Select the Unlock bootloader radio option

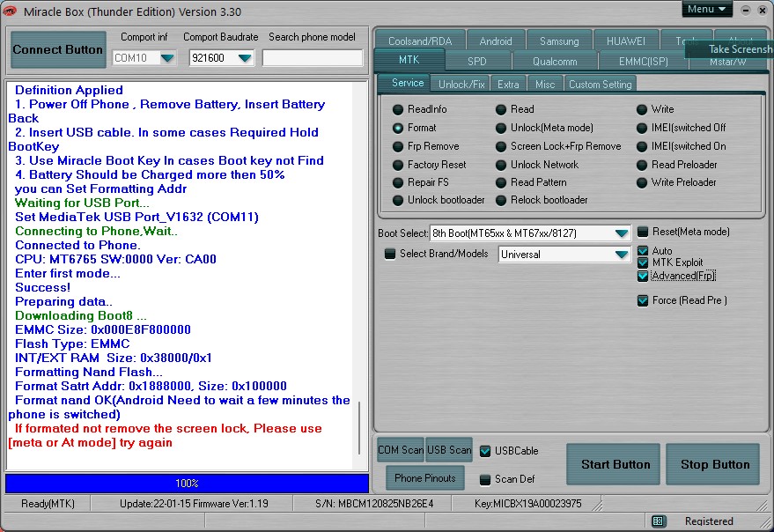point(398,200)
